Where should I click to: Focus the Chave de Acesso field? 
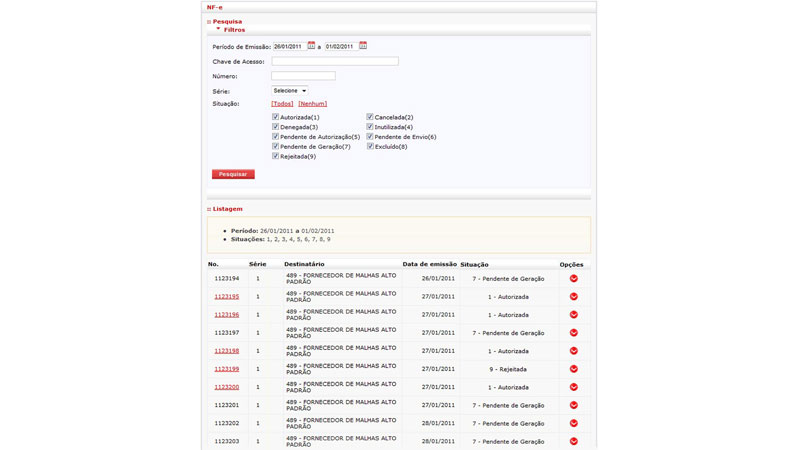click(x=335, y=61)
